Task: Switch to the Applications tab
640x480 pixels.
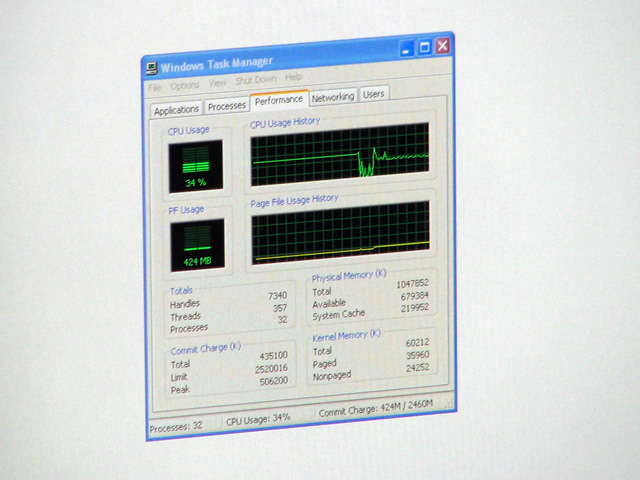Action: click(177, 110)
